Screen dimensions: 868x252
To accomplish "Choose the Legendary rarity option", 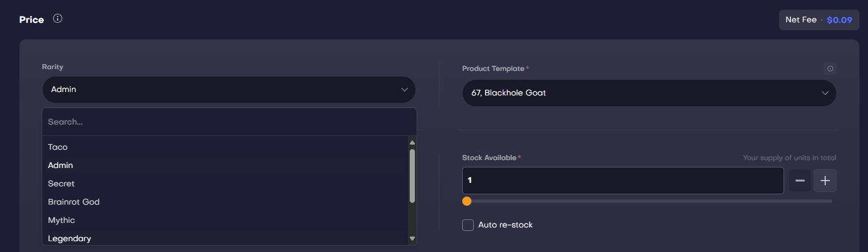I will pyautogui.click(x=69, y=238).
